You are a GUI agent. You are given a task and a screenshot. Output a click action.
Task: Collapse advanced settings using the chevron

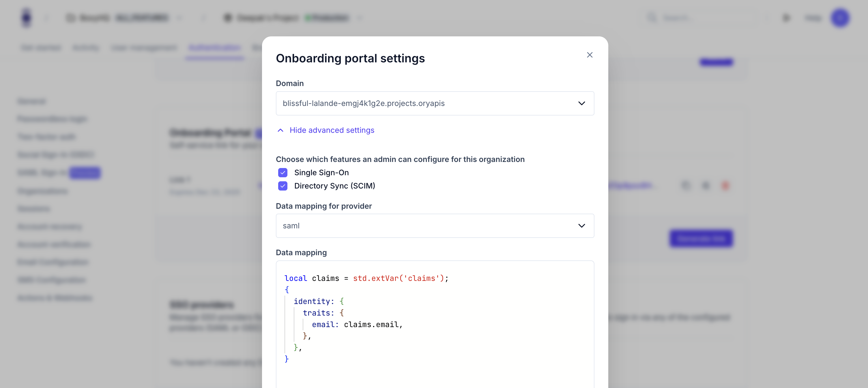pos(281,130)
